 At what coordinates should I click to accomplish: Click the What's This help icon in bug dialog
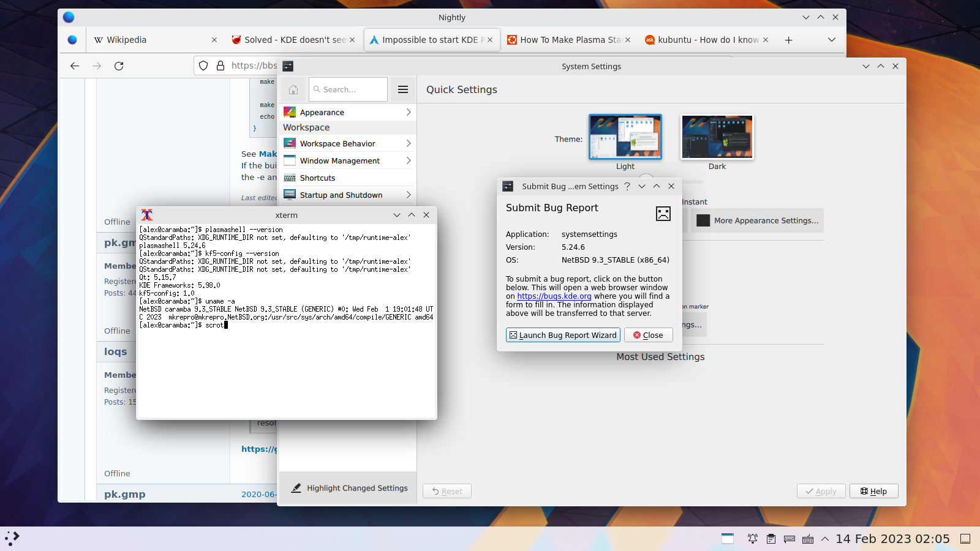(627, 186)
